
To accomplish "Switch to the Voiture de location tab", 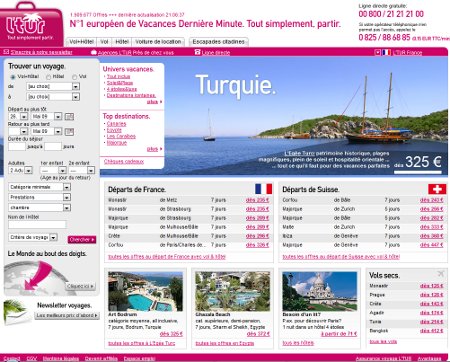I will tap(158, 42).
